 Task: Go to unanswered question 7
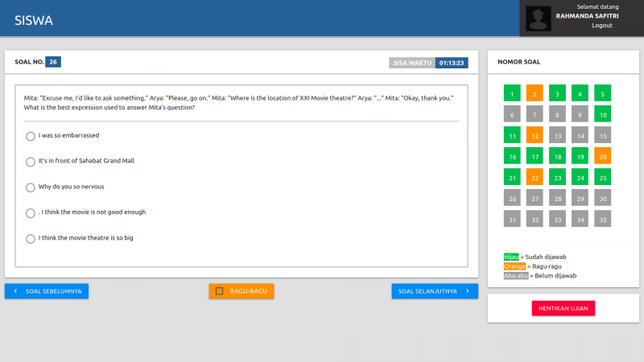pos(535,114)
